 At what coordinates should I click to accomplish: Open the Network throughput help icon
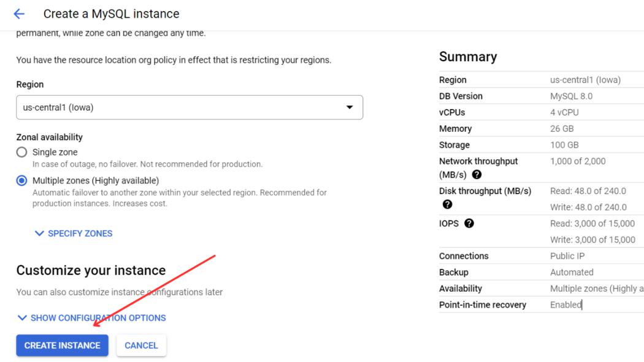pos(477,175)
